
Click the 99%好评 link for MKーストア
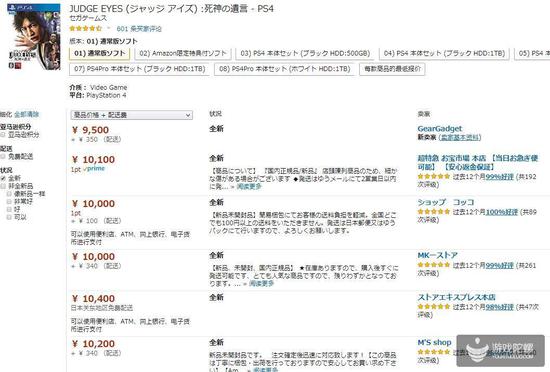(x=499, y=265)
